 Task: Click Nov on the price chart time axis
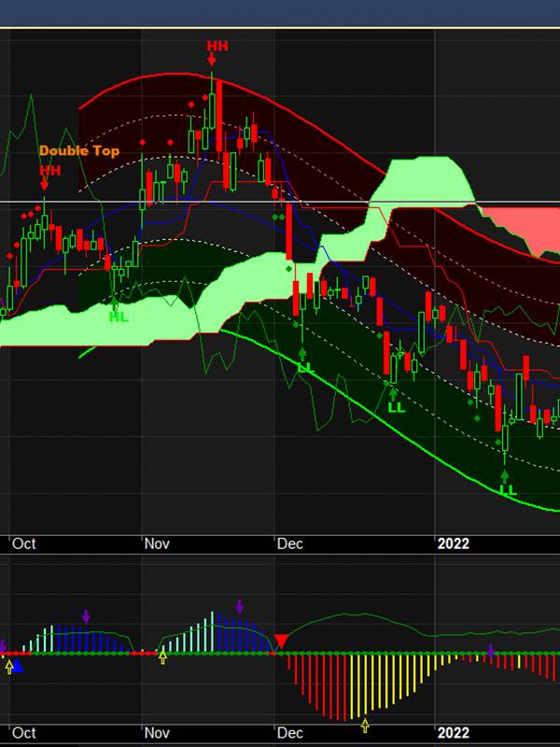(x=157, y=543)
